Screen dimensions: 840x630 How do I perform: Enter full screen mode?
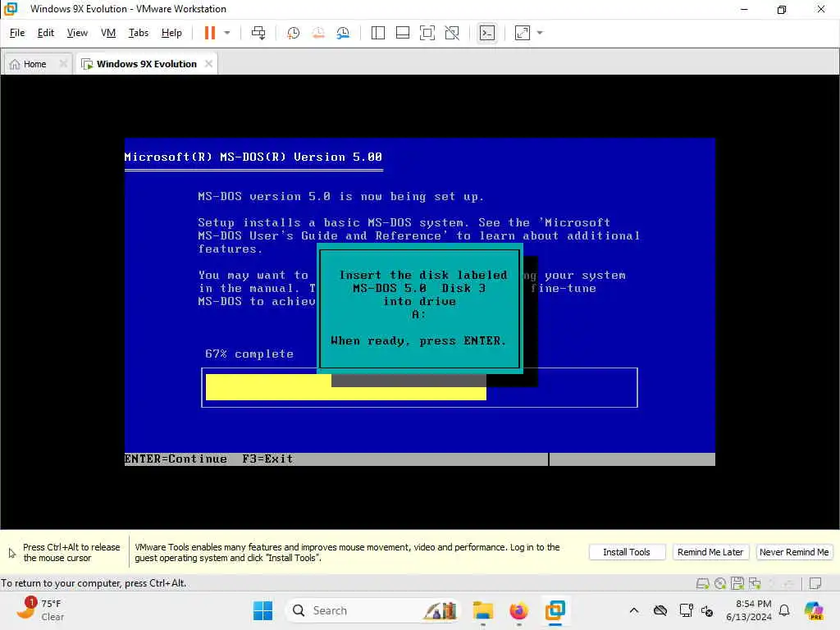(x=427, y=33)
